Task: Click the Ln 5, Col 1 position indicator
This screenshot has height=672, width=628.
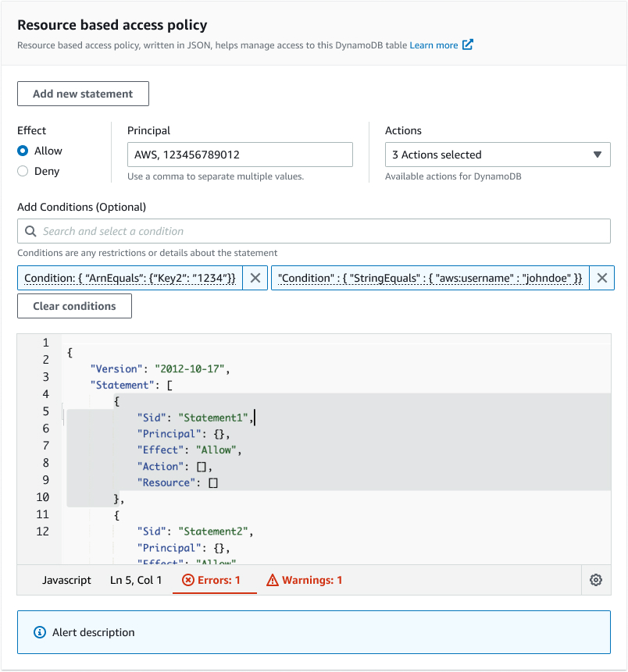Action: [x=135, y=580]
